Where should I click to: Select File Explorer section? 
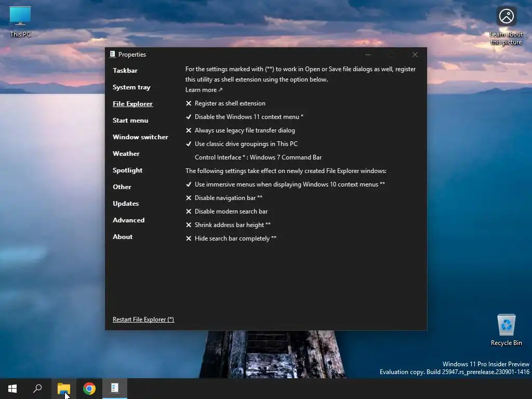coord(132,104)
